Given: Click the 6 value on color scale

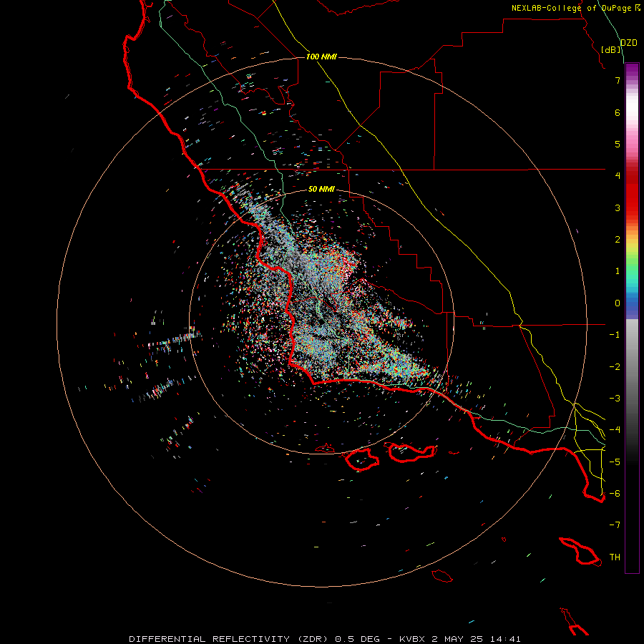Looking at the screenshot, I should pyautogui.click(x=618, y=112).
